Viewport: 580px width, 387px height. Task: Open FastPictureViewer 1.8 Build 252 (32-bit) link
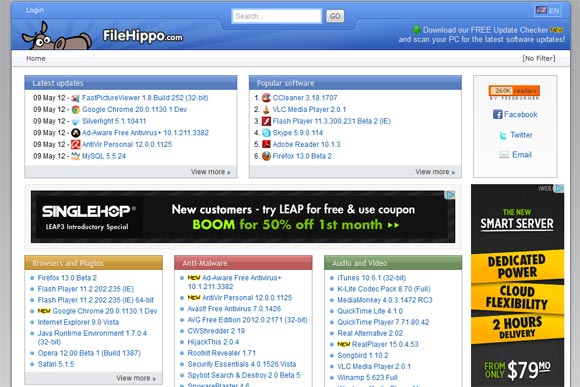(x=145, y=98)
